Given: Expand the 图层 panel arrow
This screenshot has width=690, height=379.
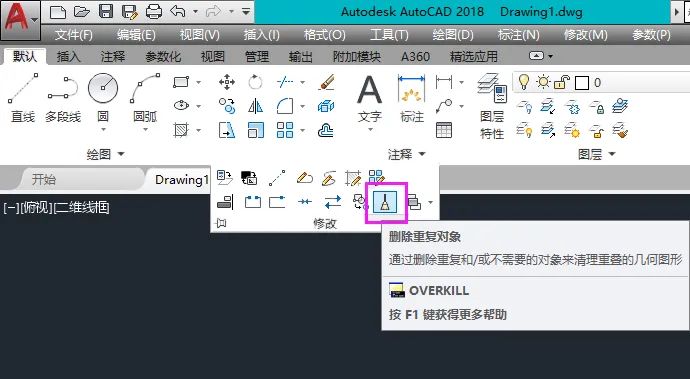Looking at the screenshot, I should 612,154.
